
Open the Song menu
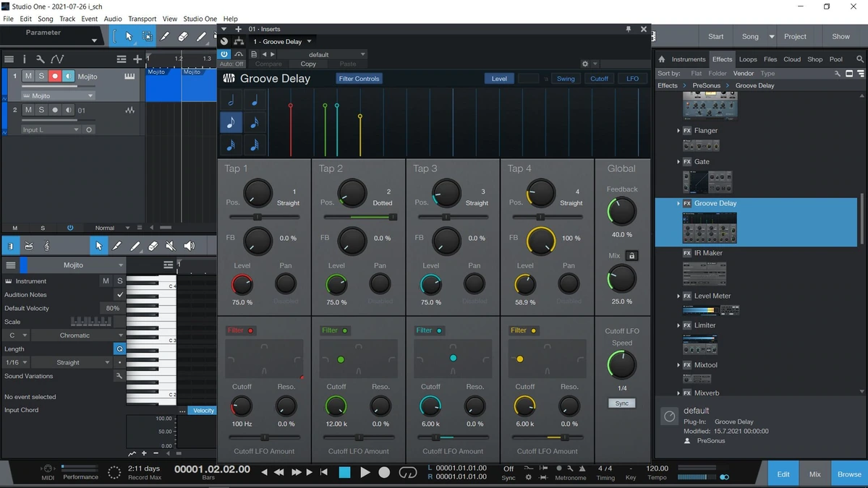(x=45, y=19)
